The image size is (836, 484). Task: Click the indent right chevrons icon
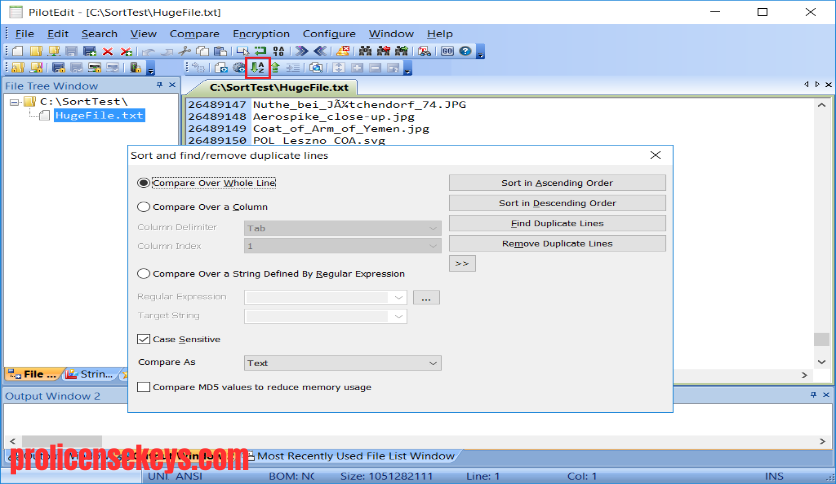pos(302,51)
